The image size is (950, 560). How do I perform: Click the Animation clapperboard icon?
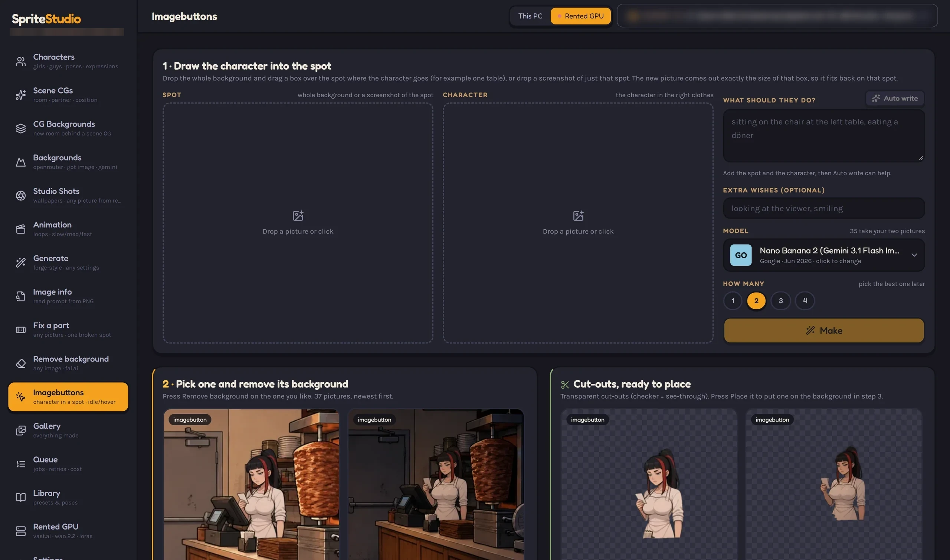[x=21, y=229]
